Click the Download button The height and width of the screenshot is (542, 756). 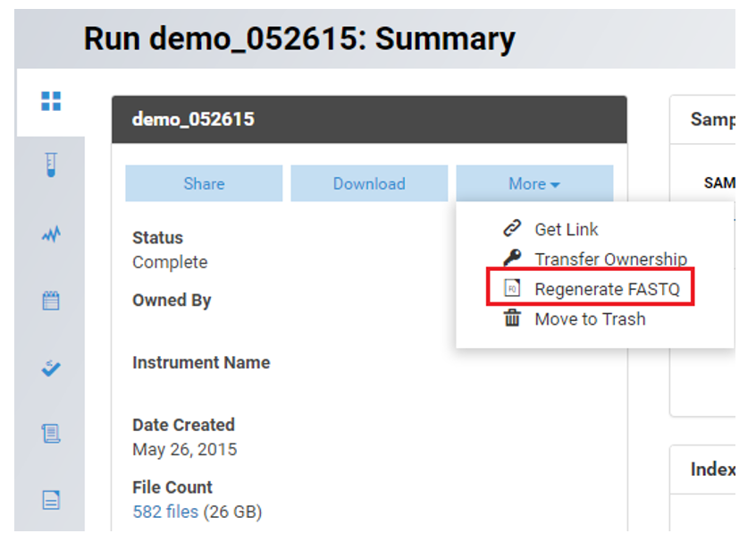pyautogui.click(x=369, y=183)
